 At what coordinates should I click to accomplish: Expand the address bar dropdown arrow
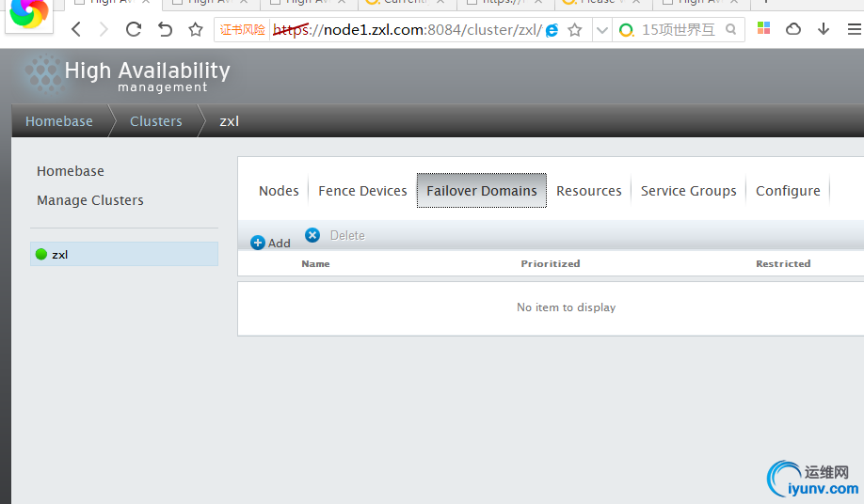602,30
